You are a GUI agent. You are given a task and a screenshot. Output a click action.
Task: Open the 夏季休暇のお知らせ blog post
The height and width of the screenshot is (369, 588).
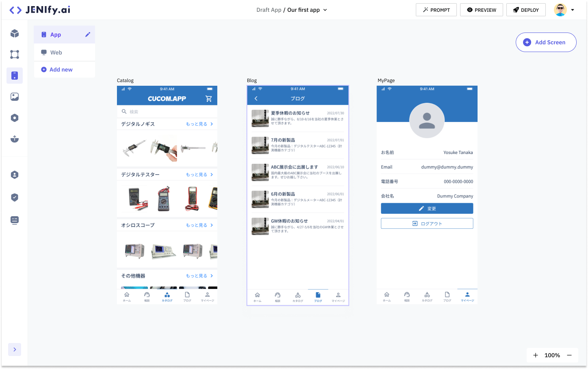pyautogui.click(x=298, y=118)
